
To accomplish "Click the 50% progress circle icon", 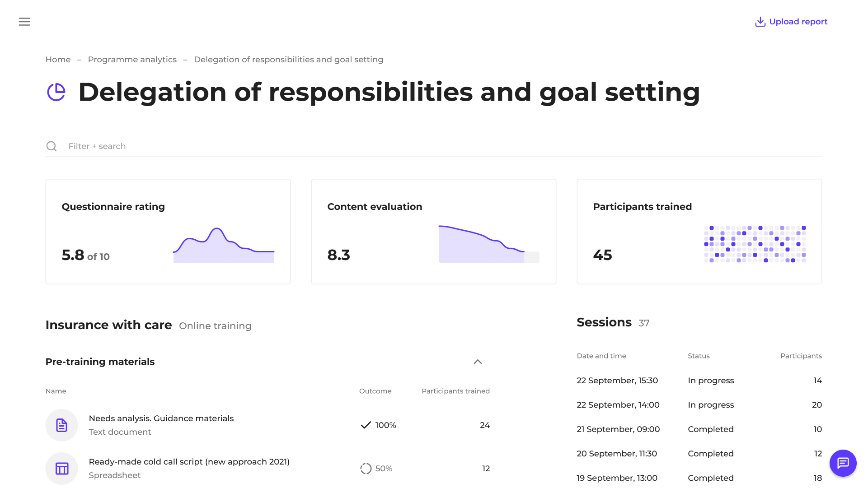I will [x=366, y=469].
